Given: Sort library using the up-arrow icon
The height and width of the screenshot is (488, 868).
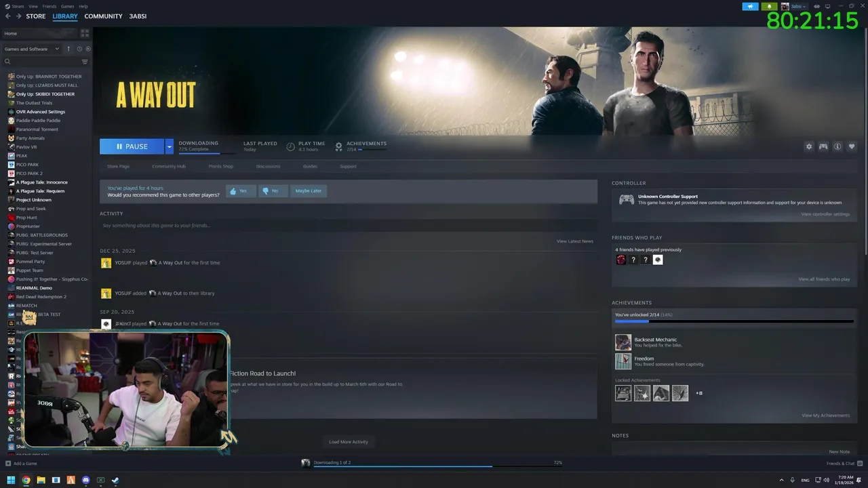Looking at the screenshot, I should (x=68, y=49).
